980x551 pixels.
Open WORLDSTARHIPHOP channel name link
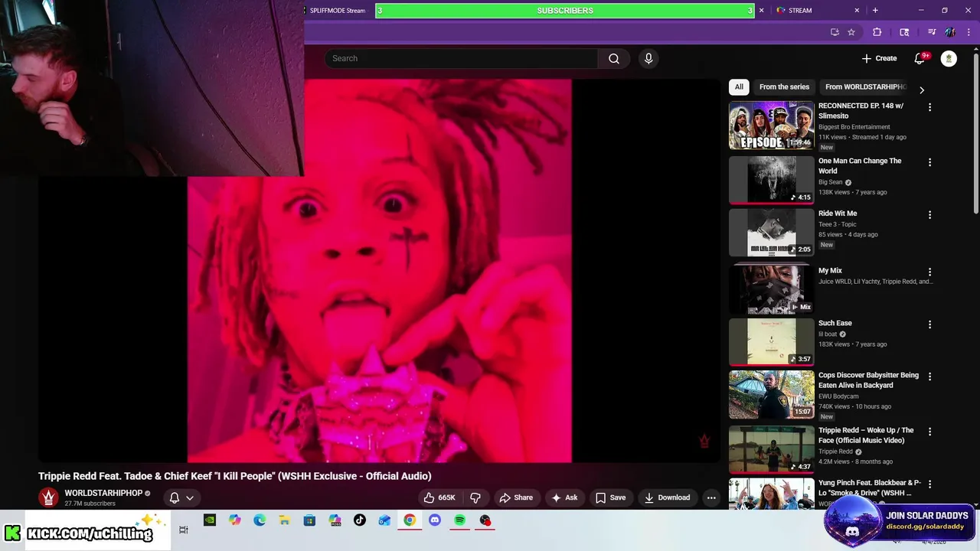pos(103,493)
